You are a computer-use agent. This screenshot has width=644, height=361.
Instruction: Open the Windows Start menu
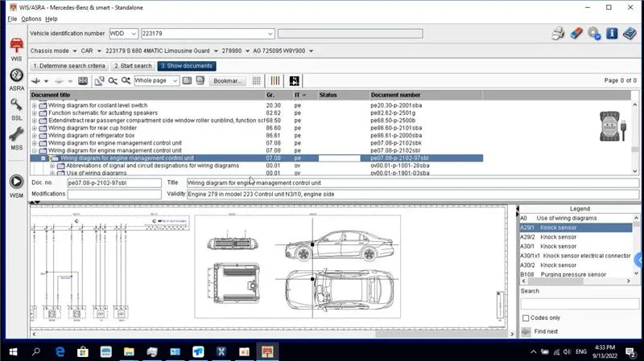point(13,351)
